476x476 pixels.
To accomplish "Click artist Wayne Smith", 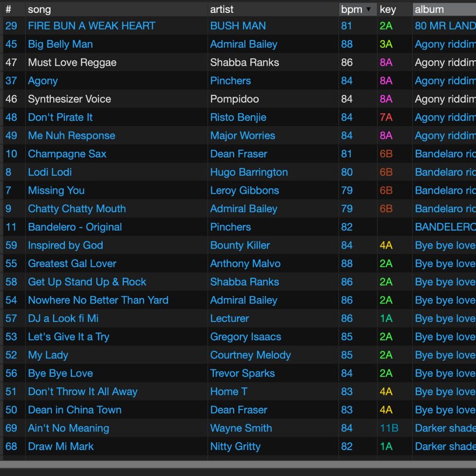I will tap(241, 428).
